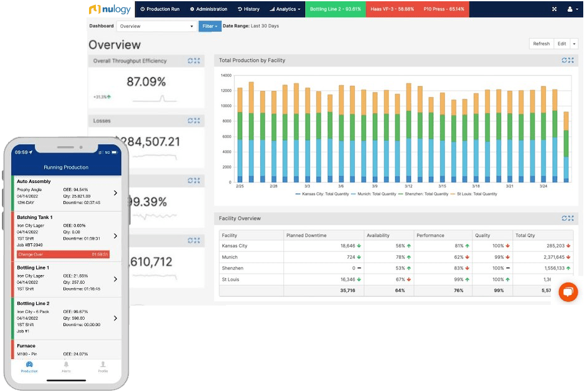Refresh the Overall Throughput Efficiency widget
The width and height of the screenshot is (587, 392).
pyautogui.click(x=190, y=60)
